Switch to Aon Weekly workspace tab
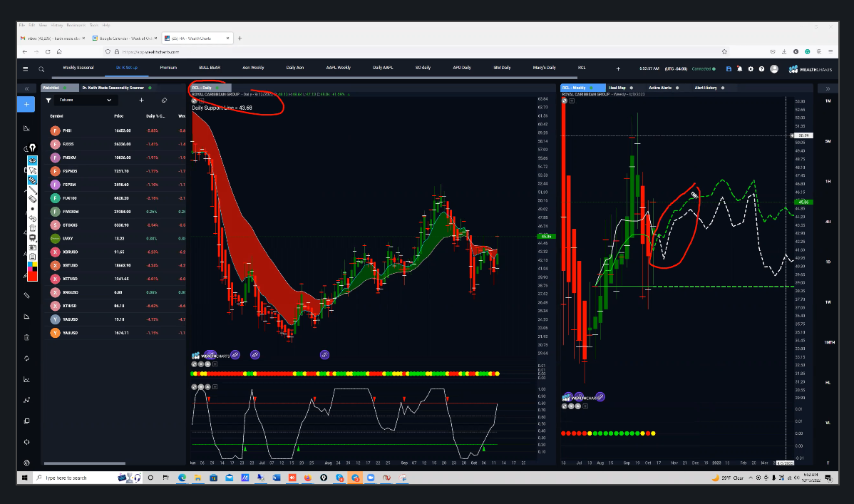 253,68
